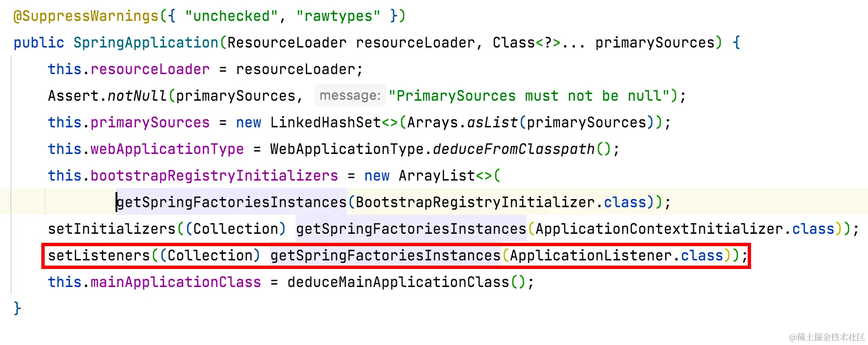This screenshot has height=345, width=868.
Task: Click the SpringApplication constructor name
Action: [x=146, y=43]
